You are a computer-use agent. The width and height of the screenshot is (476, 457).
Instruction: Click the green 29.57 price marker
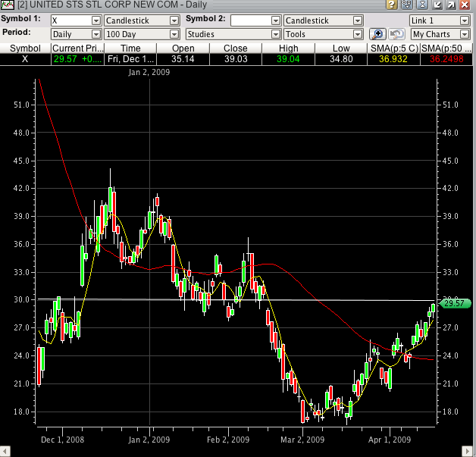(x=453, y=303)
